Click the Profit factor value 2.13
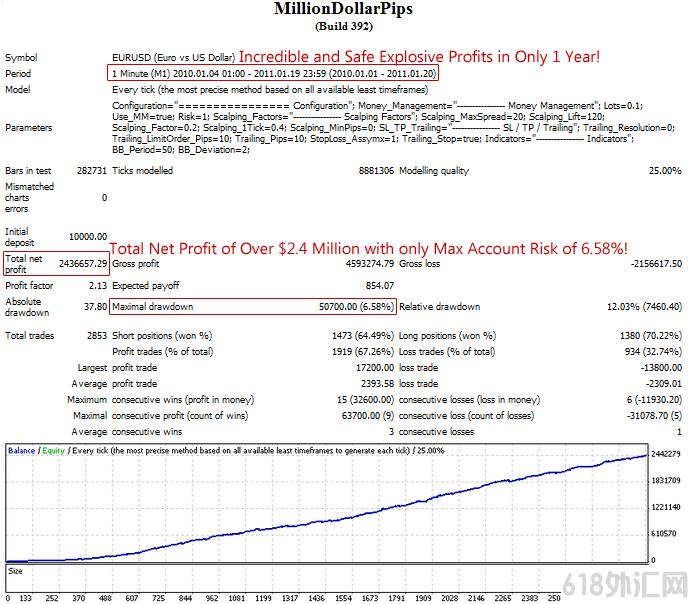 tap(98, 286)
